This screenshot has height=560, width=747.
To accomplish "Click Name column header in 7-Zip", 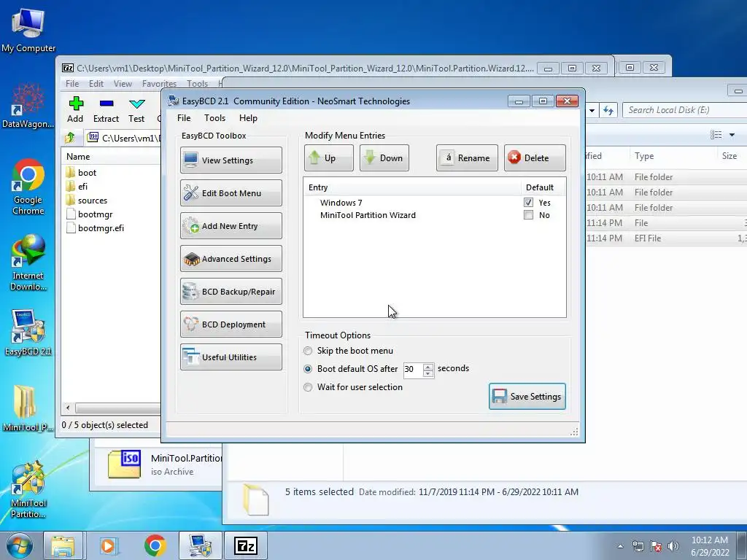I will [112, 156].
